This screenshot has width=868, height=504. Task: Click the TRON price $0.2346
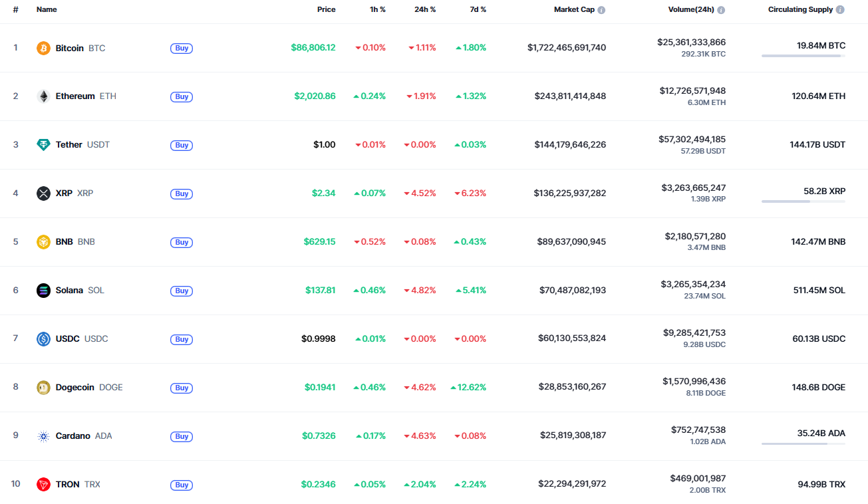pyautogui.click(x=319, y=485)
